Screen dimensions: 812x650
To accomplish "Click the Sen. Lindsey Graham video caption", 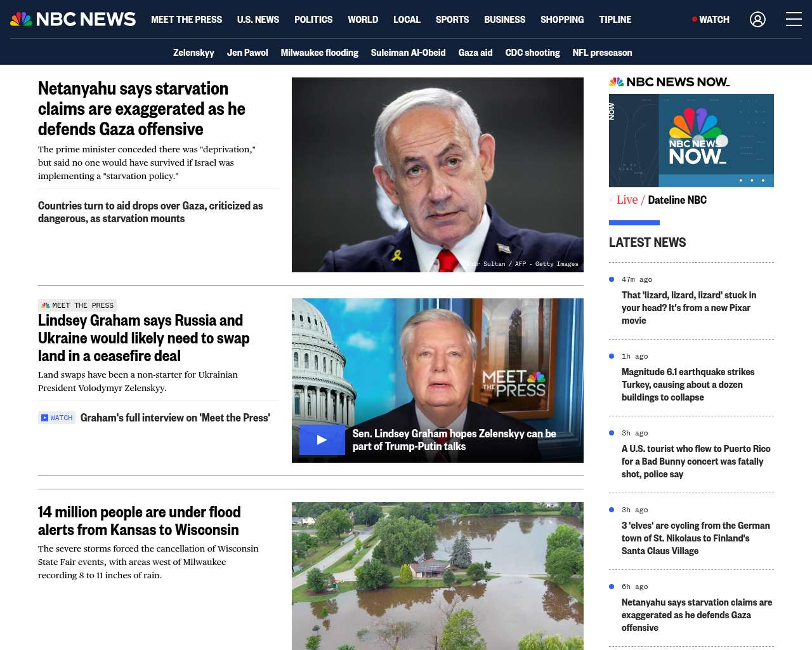I will pyautogui.click(x=454, y=440).
